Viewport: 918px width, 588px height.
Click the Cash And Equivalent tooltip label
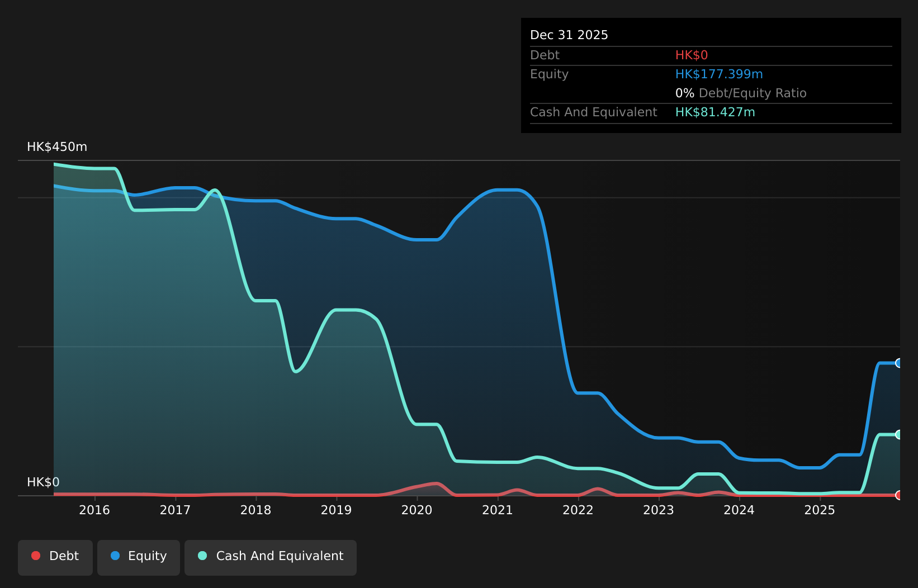pyautogui.click(x=594, y=112)
